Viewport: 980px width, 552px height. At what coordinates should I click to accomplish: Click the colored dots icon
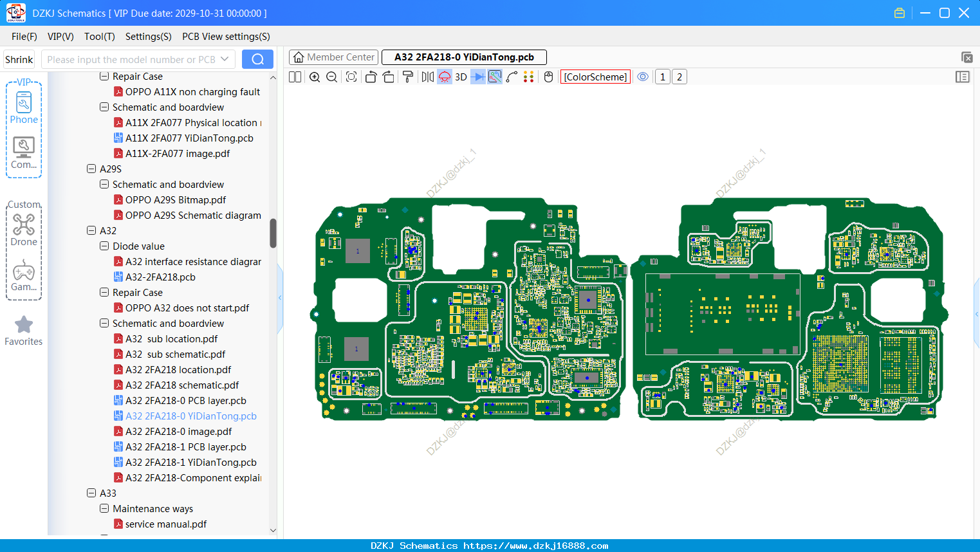tap(529, 77)
